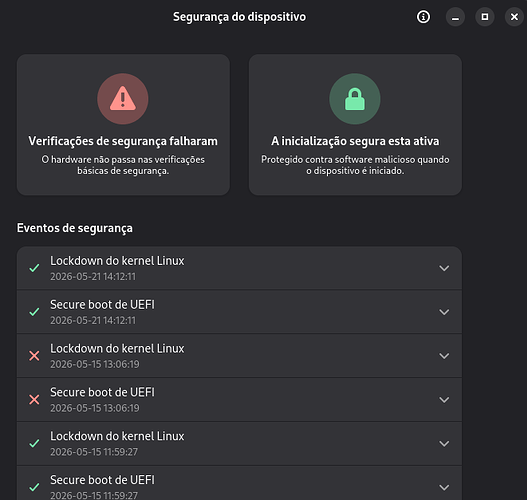The height and width of the screenshot is (500, 527).
Task: Click 'O hardware não passa nas verificações' description
Action: pyautogui.click(x=123, y=165)
